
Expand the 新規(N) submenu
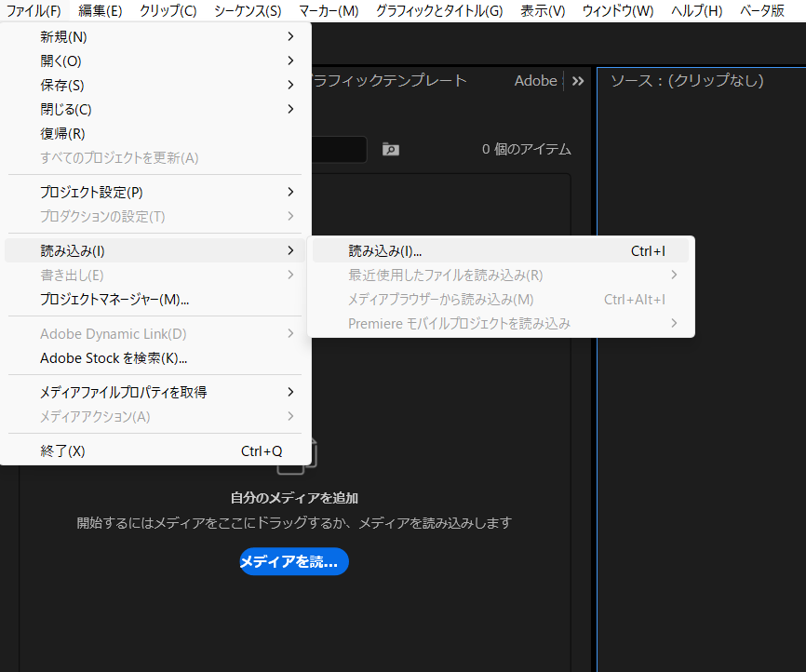pos(154,36)
